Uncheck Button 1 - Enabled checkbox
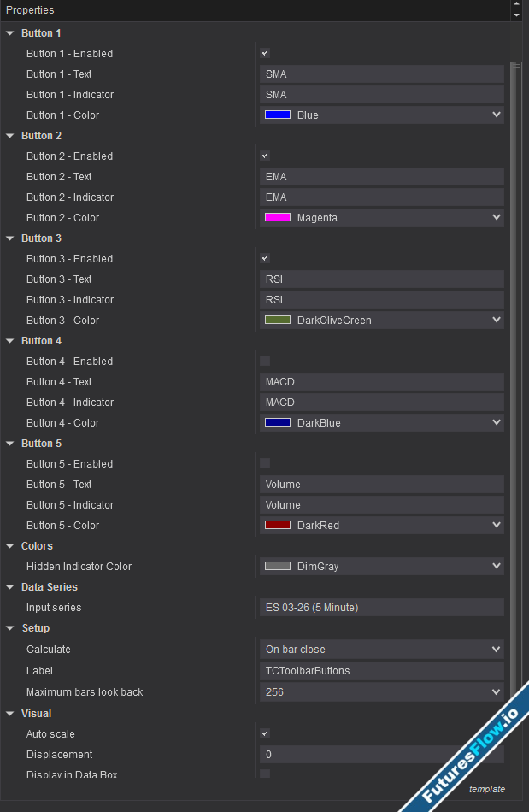Viewport: 529px width, 812px height. [x=265, y=54]
